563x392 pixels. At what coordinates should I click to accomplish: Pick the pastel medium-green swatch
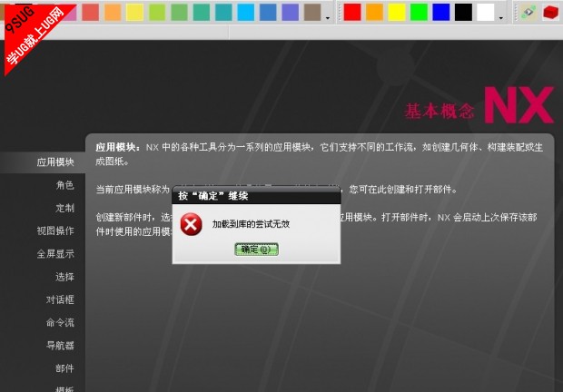click(x=179, y=12)
